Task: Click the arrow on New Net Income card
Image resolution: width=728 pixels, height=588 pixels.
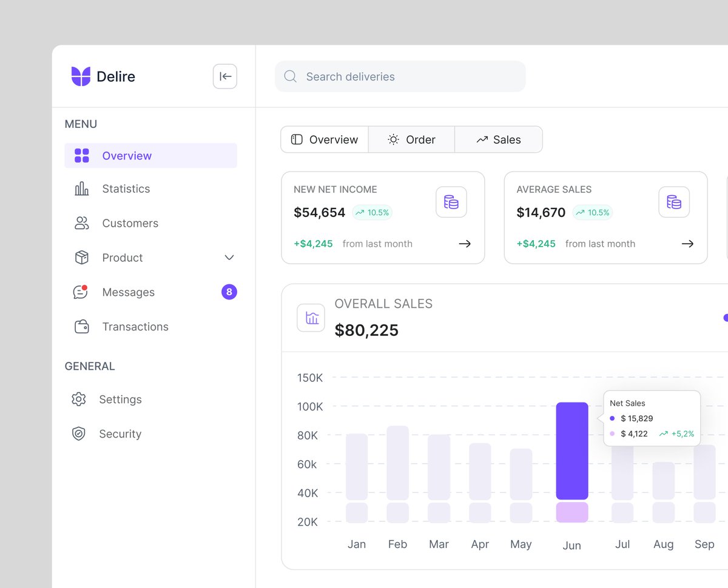Action: [x=465, y=243]
